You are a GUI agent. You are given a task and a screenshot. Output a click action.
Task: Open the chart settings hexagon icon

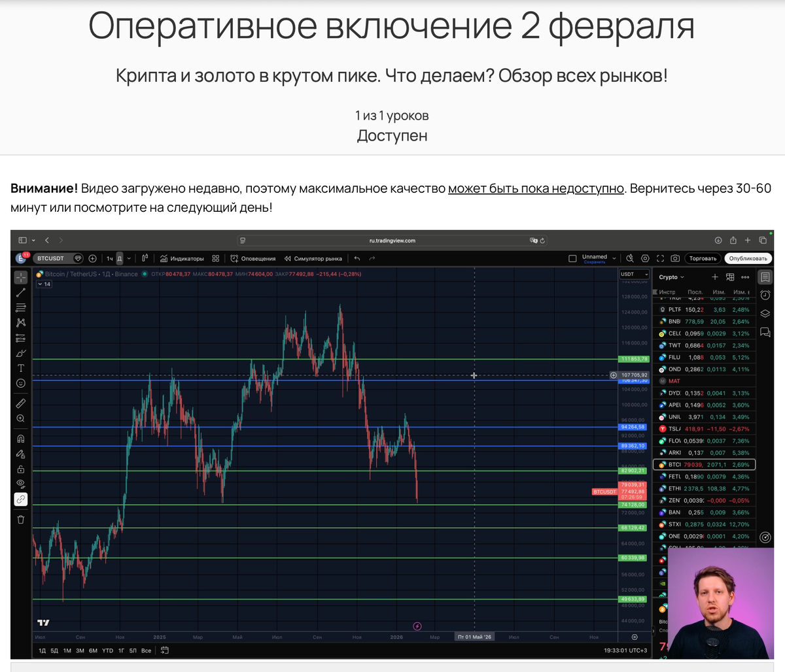tap(645, 258)
